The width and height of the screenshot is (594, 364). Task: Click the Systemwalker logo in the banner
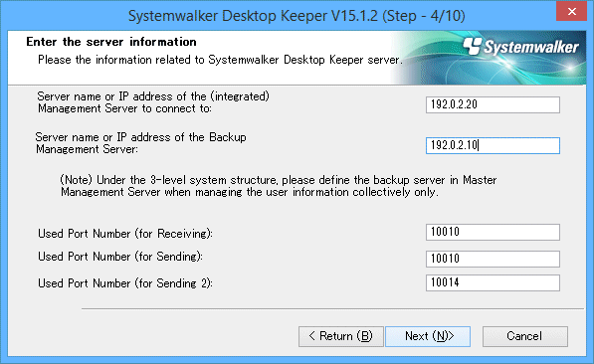click(x=521, y=47)
